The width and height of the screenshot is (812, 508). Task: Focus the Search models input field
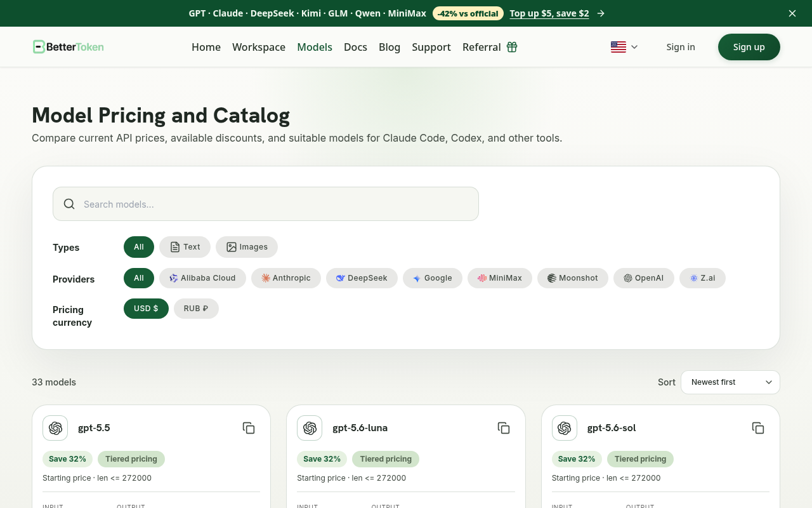click(266, 204)
